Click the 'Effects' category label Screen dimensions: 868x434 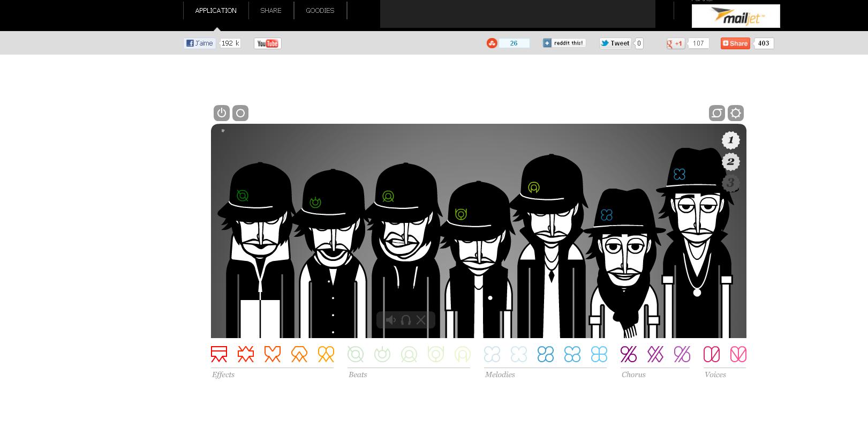pyautogui.click(x=223, y=375)
